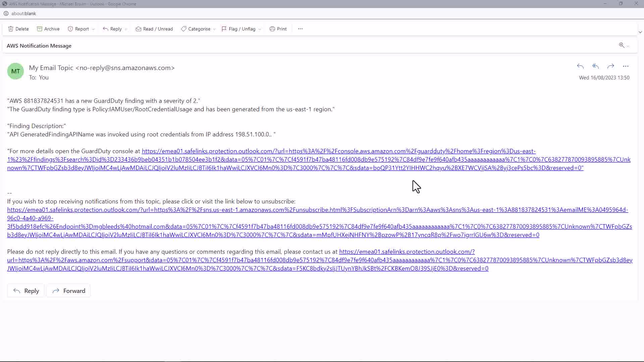Open the Report dropdown arrow
The width and height of the screenshot is (644, 362).
(x=93, y=29)
